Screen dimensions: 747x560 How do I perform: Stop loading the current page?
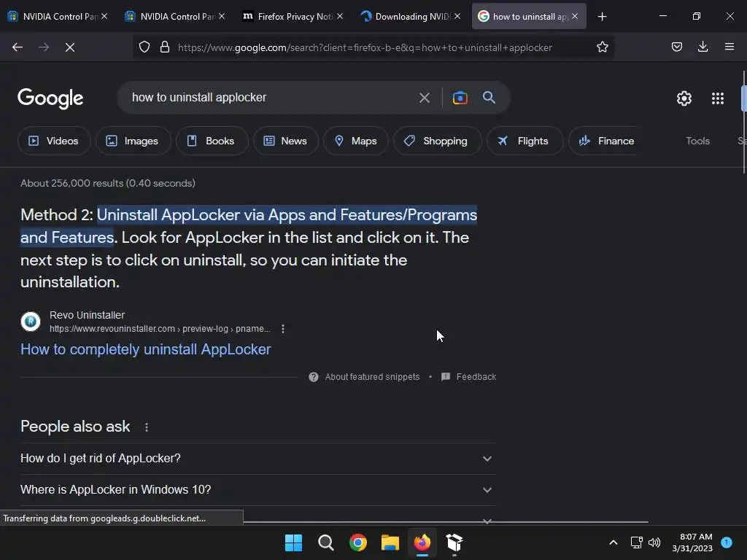(x=69, y=47)
